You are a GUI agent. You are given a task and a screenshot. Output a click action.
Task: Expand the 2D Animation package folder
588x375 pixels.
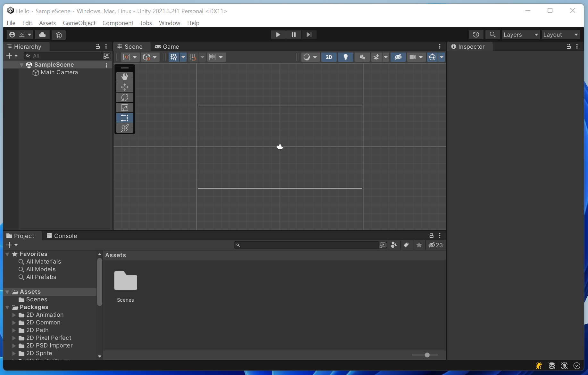14,315
